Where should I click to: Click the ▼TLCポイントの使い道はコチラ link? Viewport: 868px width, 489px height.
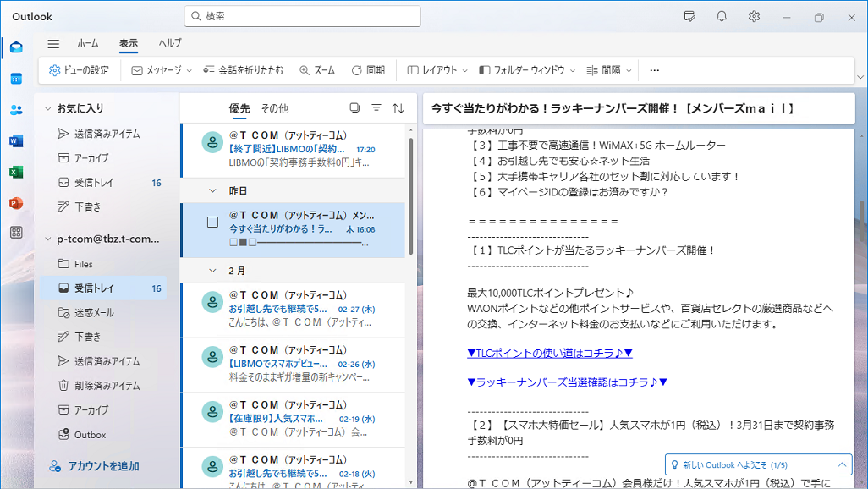(550, 353)
